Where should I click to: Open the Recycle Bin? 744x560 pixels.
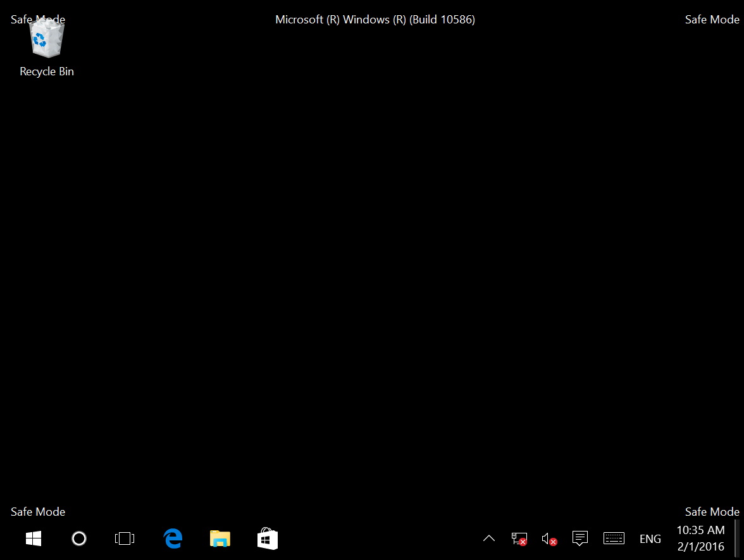[x=46, y=38]
